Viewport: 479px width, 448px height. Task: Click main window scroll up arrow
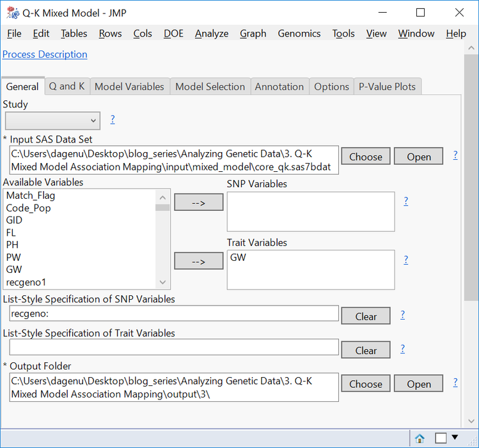tap(471, 48)
